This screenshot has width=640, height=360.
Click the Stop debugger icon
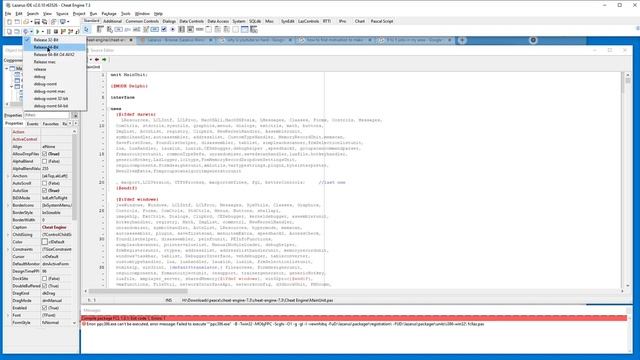pyautogui.click(x=56, y=31)
